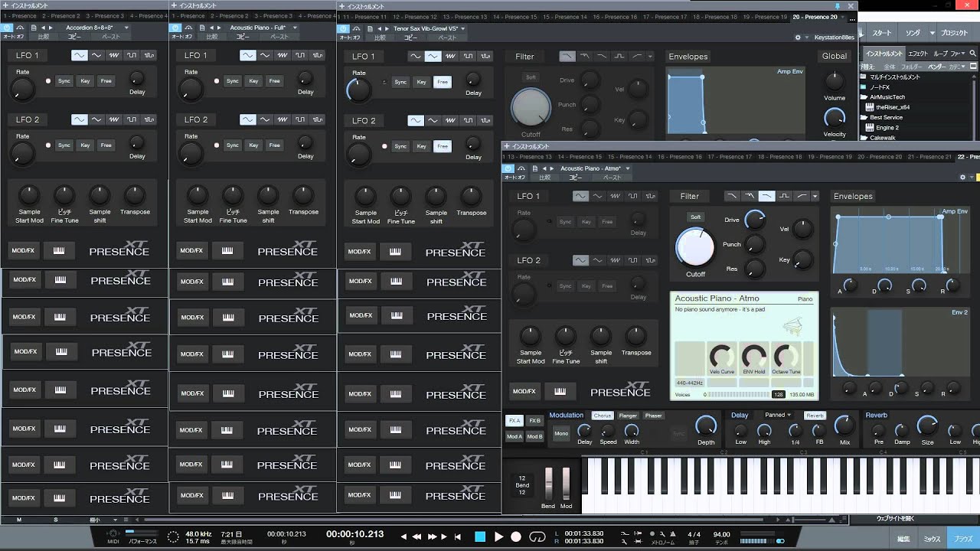Choose band-pass filter shape in Atmo window
The height and width of the screenshot is (551, 980).
click(x=785, y=196)
